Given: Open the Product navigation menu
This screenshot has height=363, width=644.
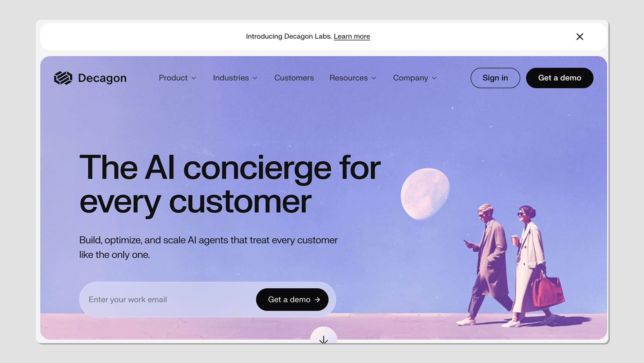Looking at the screenshot, I should coord(178,78).
